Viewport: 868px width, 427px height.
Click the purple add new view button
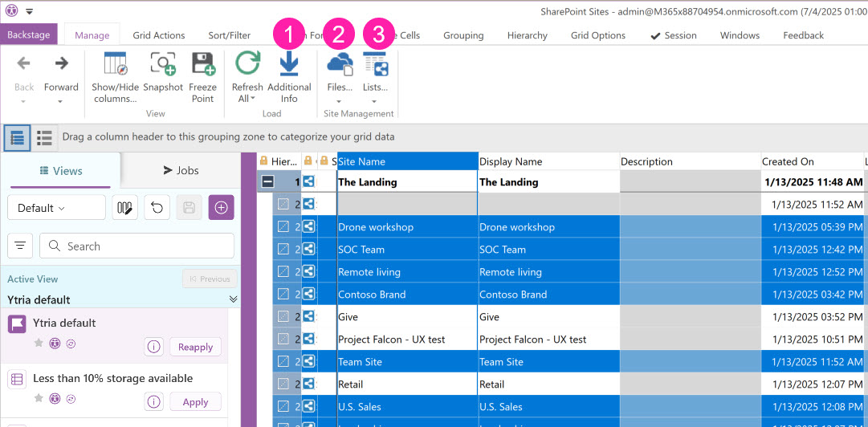(x=221, y=208)
